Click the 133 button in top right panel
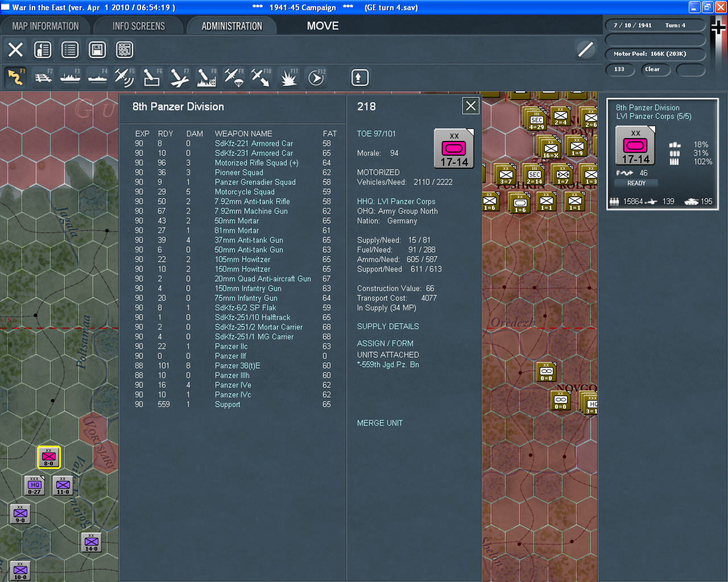The width and height of the screenshot is (728, 582). pyautogui.click(x=620, y=69)
